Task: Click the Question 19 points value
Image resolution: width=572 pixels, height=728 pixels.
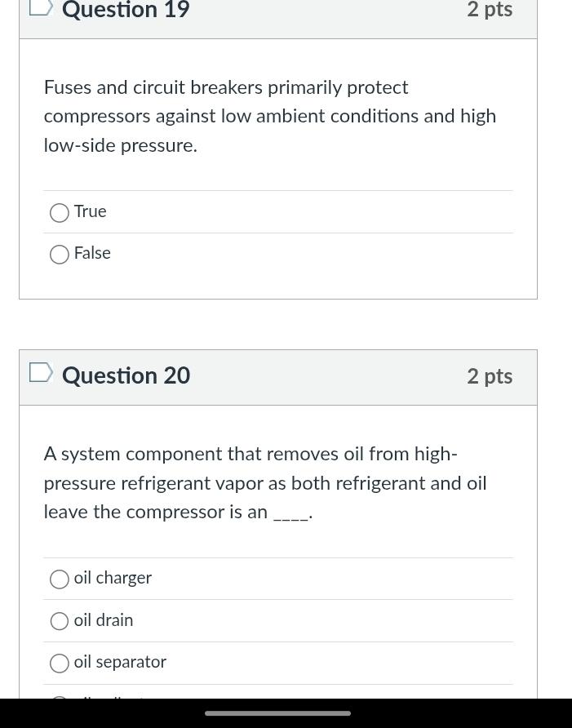Action: click(490, 10)
